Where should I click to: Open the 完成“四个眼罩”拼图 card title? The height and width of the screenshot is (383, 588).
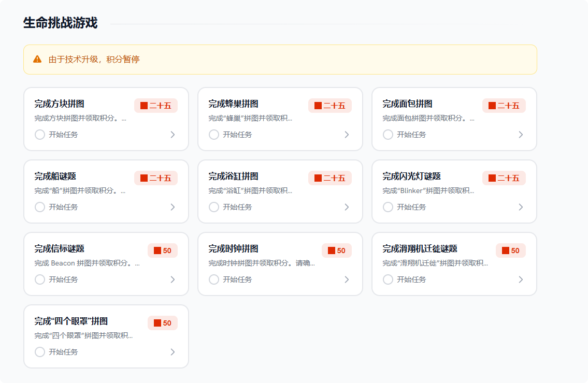[x=71, y=321]
